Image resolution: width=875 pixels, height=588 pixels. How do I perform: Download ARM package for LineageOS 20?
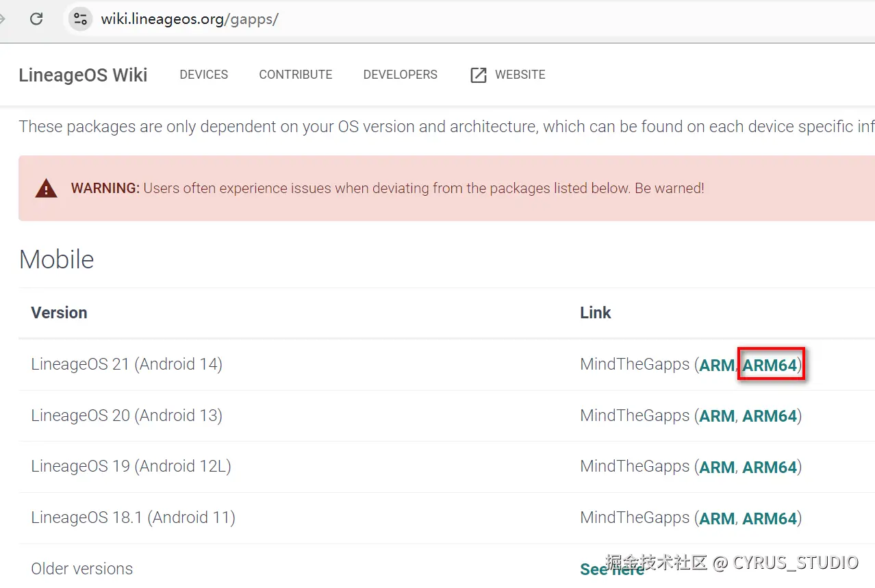[716, 416]
